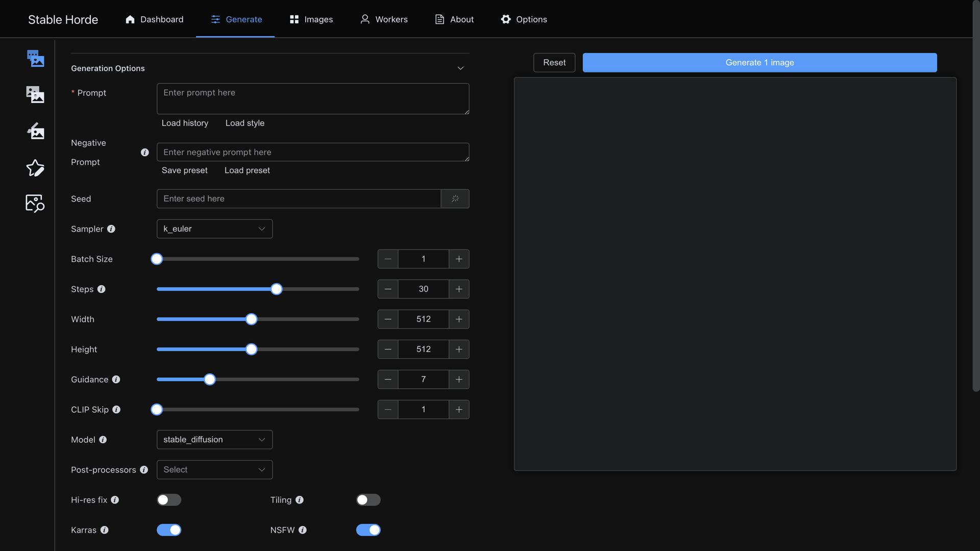Open the Post-processors select menu
Screen dimensions: 980x551
point(214,469)
